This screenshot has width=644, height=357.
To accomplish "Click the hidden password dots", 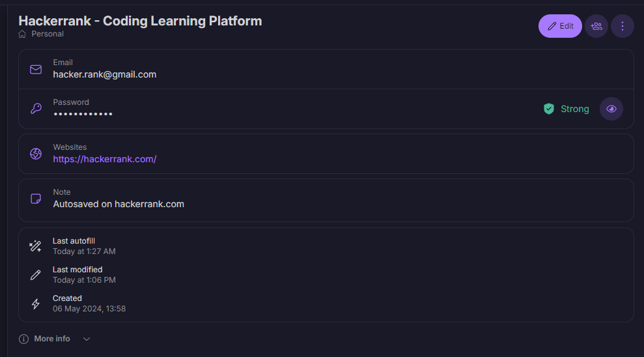I will 83,114.
